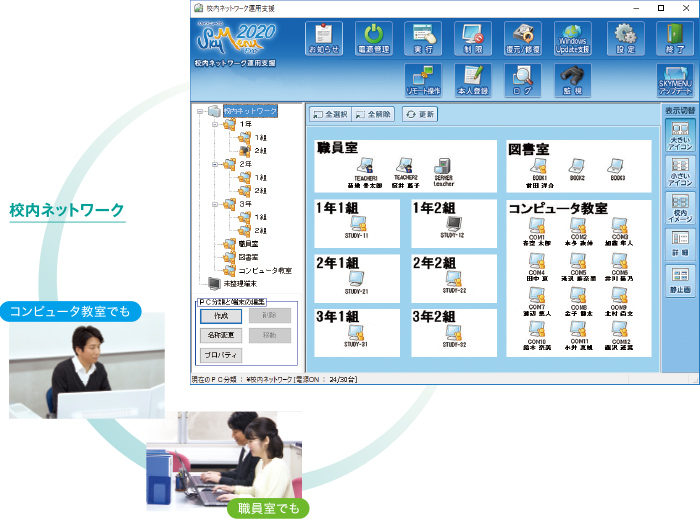Open the 制限 restriction tool
The height and width of the screenshot is (519, 700).
pyautogui.click(x=473, y=38)
